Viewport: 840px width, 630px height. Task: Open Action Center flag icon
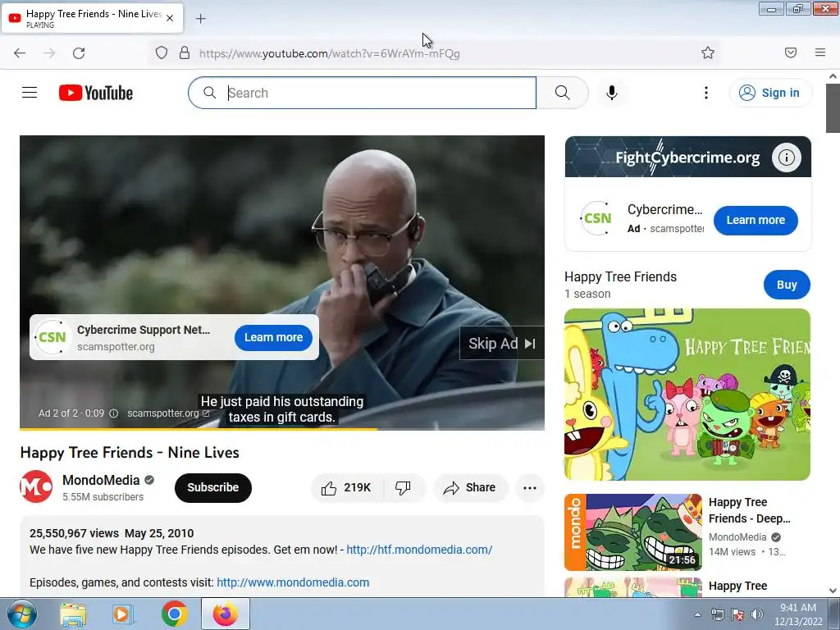(x=737, y=614)
